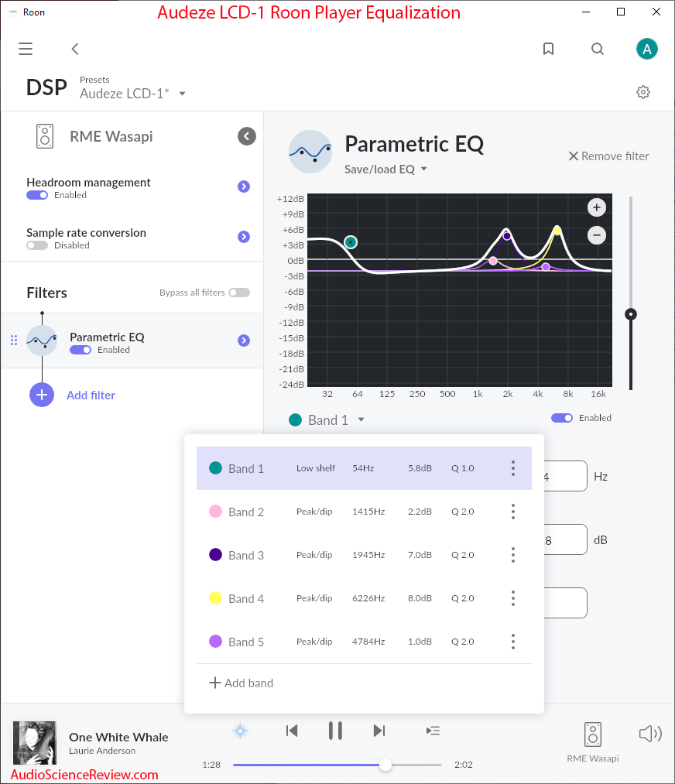Viewport: 675px width, 784px height.
Task: Click teal Band 1 node on graph
Action: [351, 242]
